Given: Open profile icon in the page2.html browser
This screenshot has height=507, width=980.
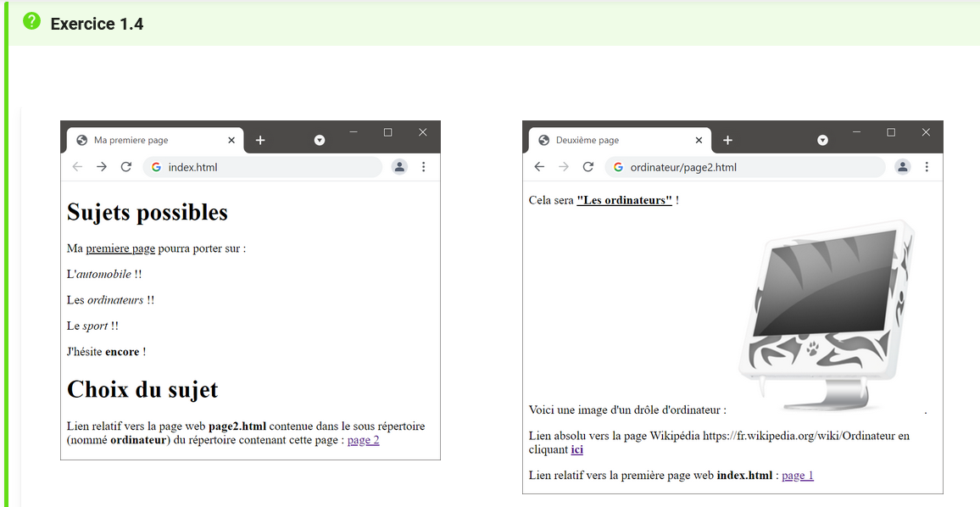Looking at the screenshot, I should [x=903, y=167].
